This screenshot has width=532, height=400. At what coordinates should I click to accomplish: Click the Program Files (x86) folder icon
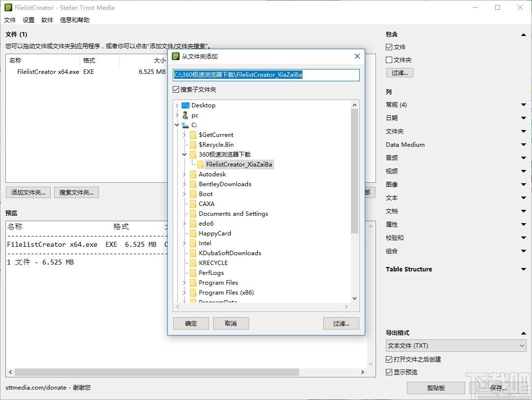[193, 292]
